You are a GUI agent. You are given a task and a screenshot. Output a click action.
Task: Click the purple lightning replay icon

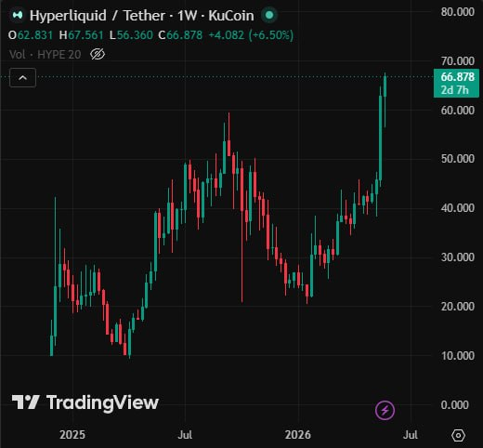385,411
